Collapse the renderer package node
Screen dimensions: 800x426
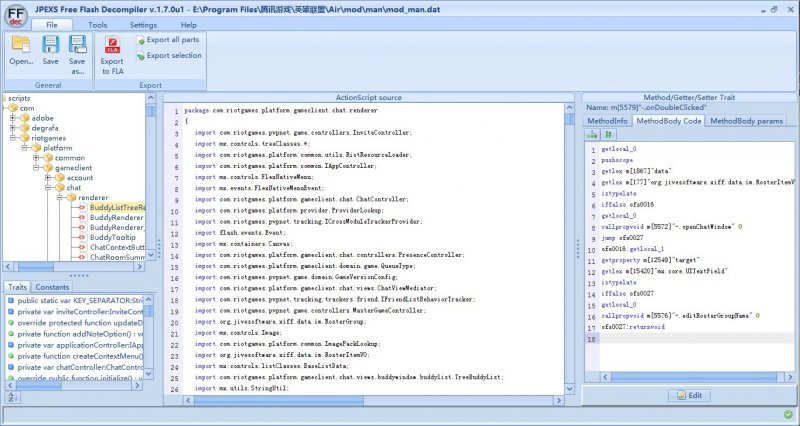point(60,197)
